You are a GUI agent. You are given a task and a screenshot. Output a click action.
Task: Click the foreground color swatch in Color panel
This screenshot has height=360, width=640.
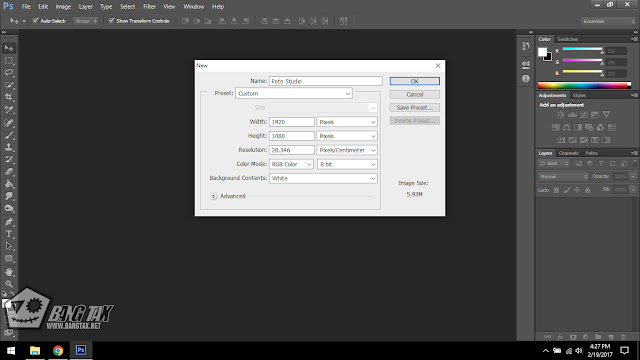click(542, 52)
